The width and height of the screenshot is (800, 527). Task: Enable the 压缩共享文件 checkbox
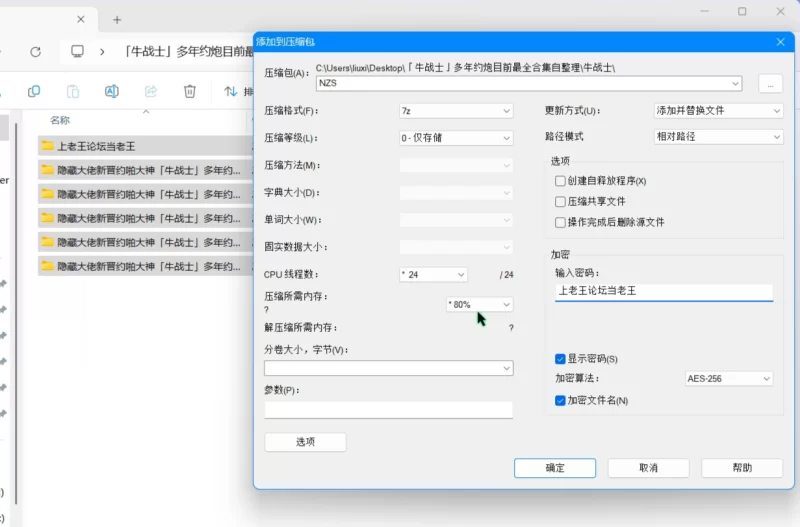click(560, 202)
